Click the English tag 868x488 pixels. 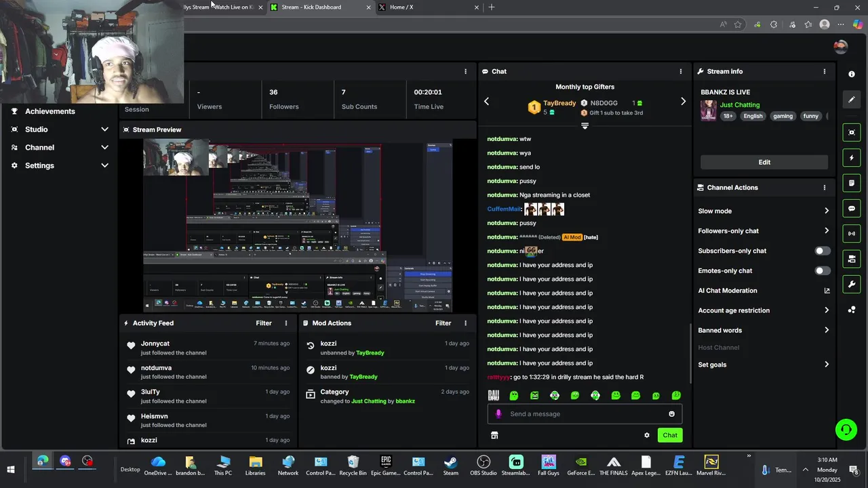pos(753,116)
